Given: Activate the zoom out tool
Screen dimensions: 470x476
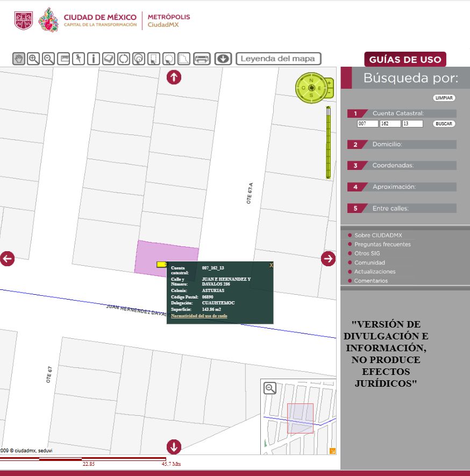Looking at the screenshot, I should [x=48, y=59].
